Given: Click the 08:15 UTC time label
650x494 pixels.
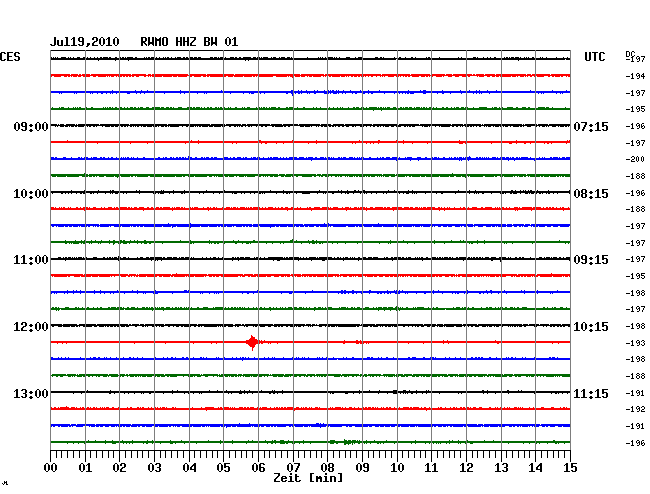Looking at the screenshot, I should (x=591, y=194).
